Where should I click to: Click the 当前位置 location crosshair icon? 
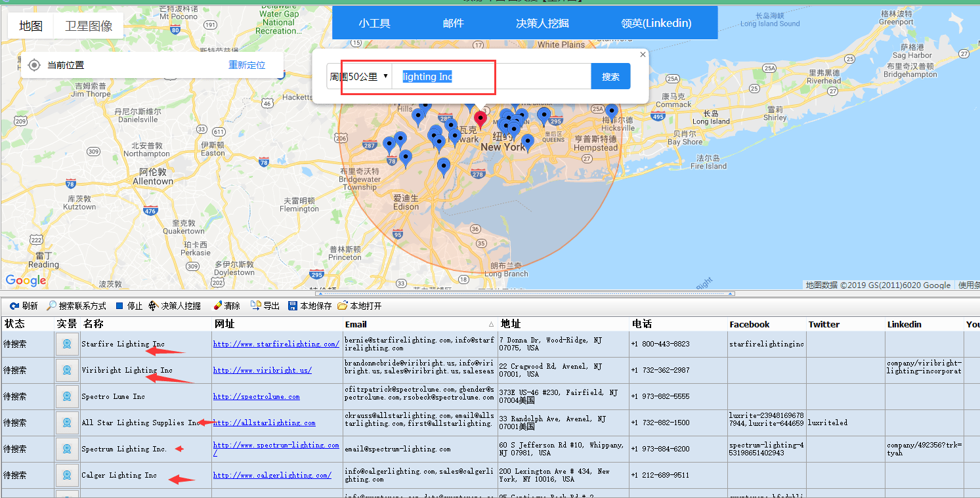point(34,65)
